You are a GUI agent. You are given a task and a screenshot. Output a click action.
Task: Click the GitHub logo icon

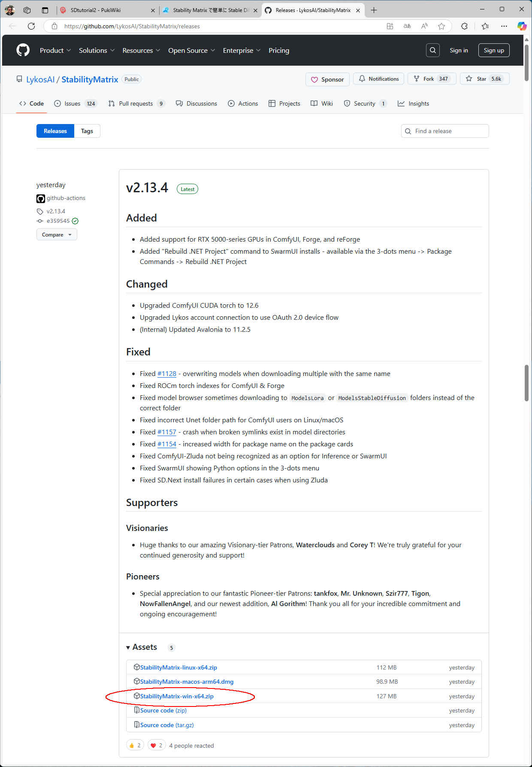(23, 50)
